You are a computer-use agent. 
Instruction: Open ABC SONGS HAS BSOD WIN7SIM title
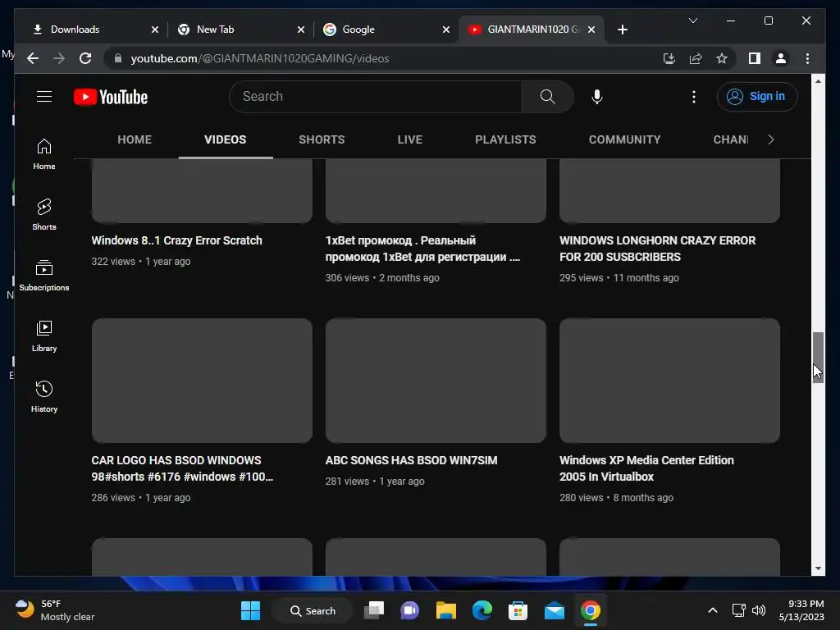pos(411,460)
